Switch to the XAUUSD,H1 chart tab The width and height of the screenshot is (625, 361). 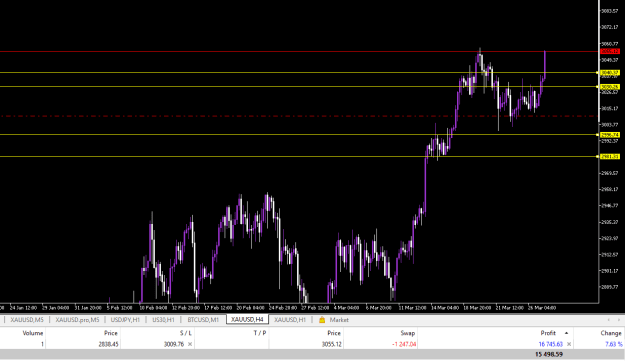[290, 320]
